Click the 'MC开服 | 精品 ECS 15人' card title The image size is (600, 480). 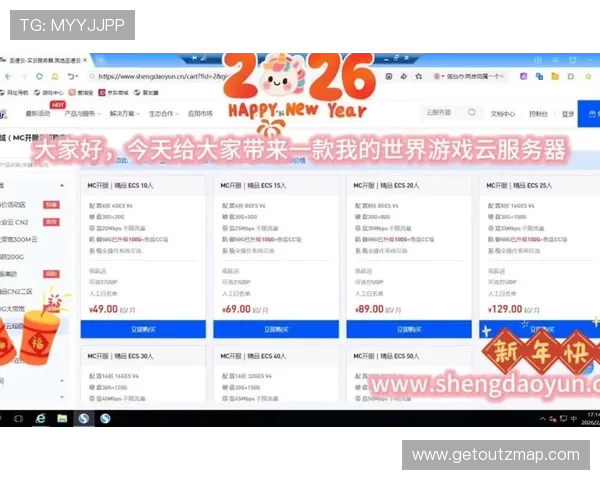coord(253,186)
